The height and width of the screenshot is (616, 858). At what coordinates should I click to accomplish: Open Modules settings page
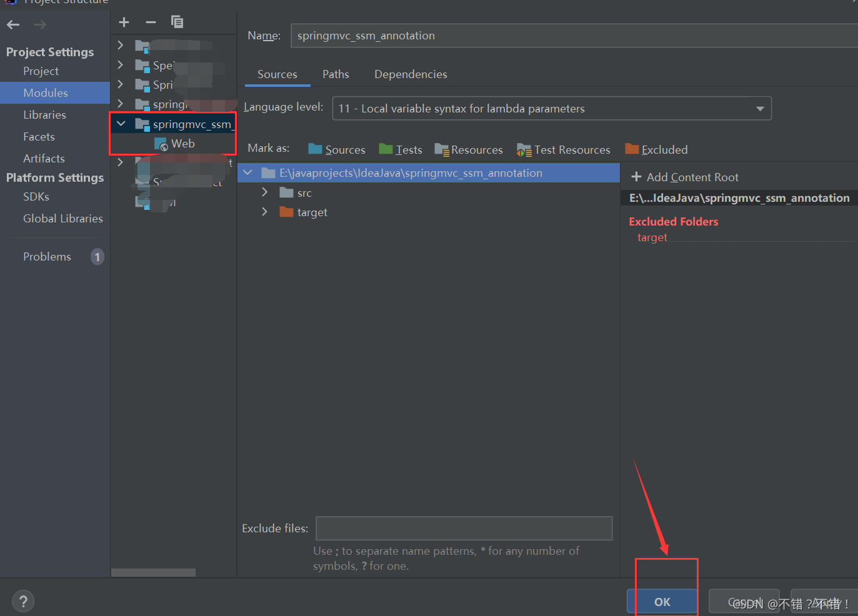point(55,93)
